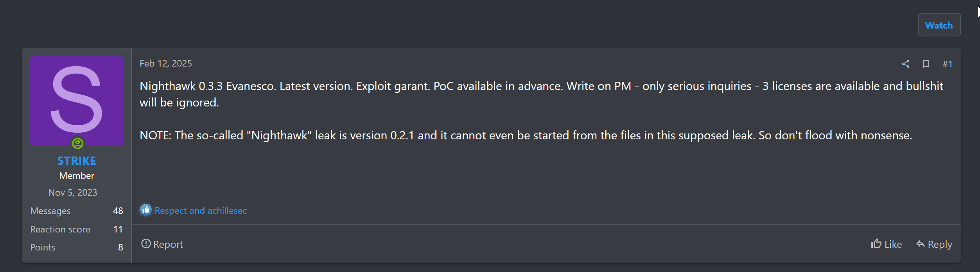Reply to the Nighthawk post
The width and height of the screenshot is (980, 272).
(x=934, y=244)
